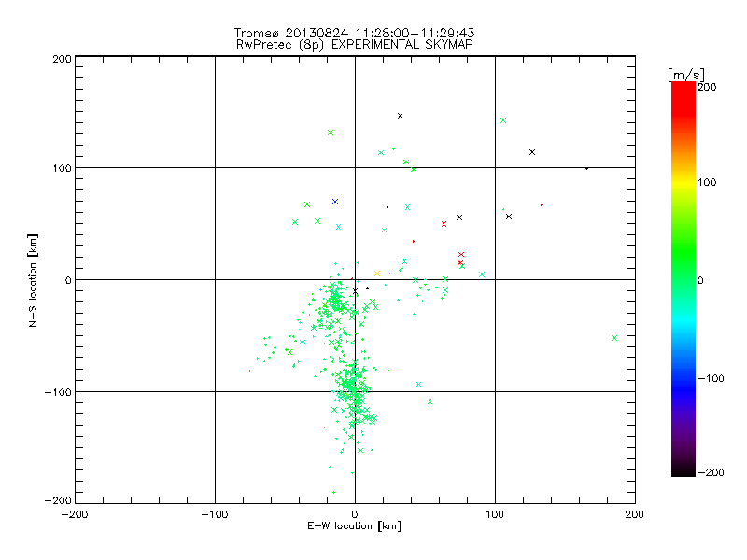Click the plot title 'Tromsø 20130824 11:28:00-11:29:43'
747x560 pixels.
coord(354,33)
